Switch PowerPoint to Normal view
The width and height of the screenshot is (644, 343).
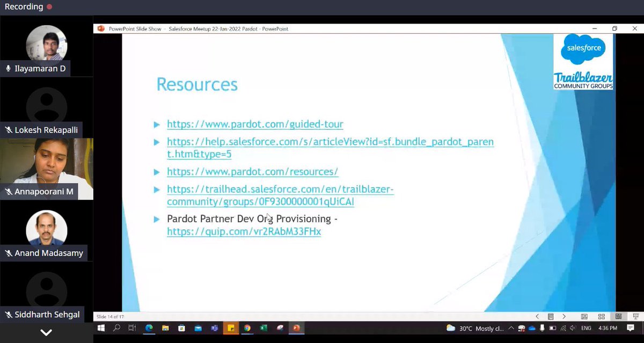584,317
